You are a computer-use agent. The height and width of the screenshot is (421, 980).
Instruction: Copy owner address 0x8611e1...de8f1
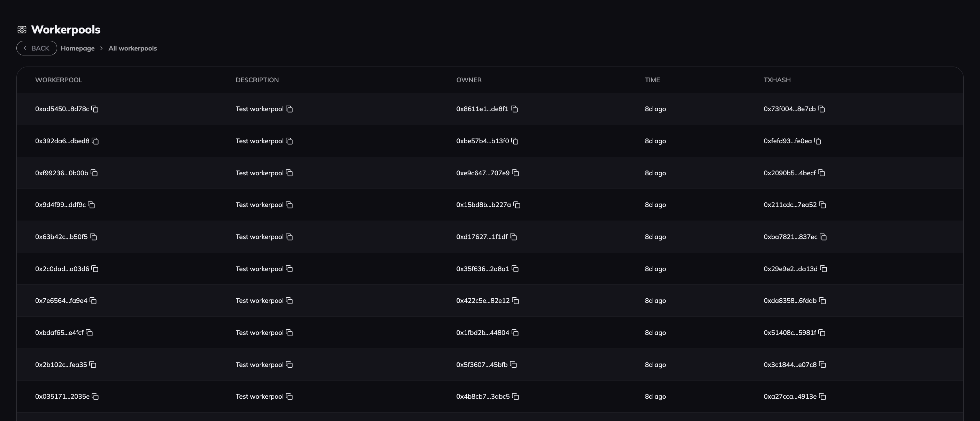[x=514, y=109]
